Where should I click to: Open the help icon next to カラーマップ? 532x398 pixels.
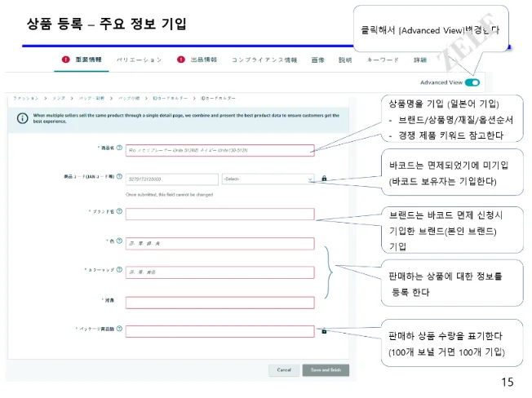[x=119, y=269]
